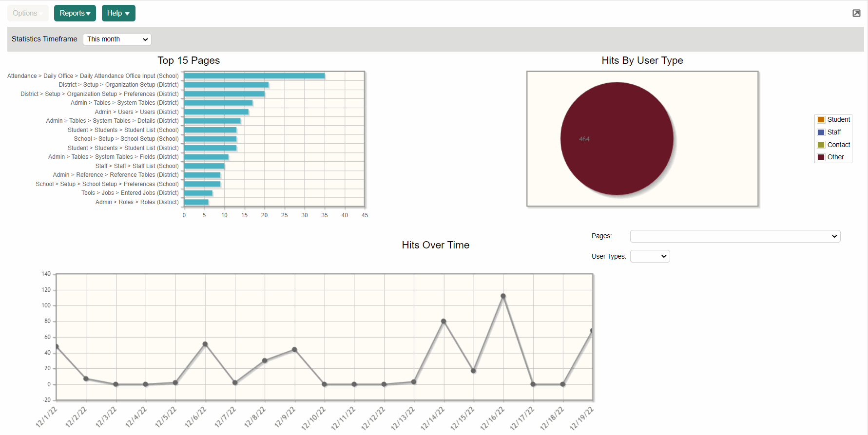868x435 pixels.
Task: Open the Pages filter dropdown
Action: (735, 236)
